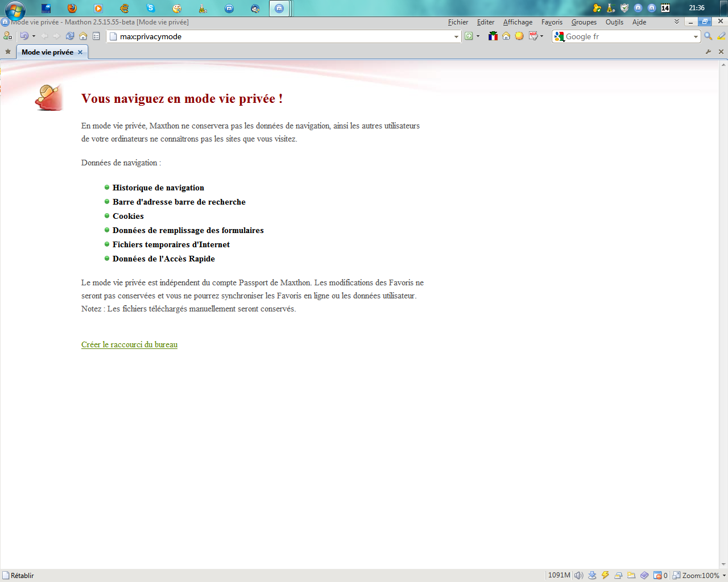
Task: Expand the menu bar overflow chevron
Action: (676, 22)
